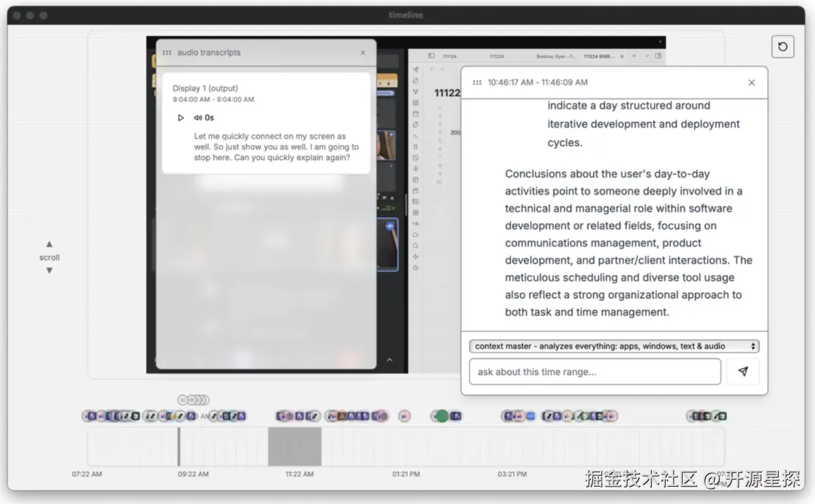
Task: Click the 9:04:00 AM transcript timestamp
Action: point(214,100)
